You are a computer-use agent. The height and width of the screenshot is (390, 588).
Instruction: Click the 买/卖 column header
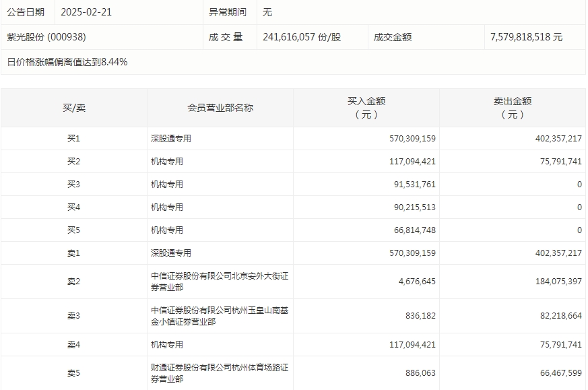pos(74,108)
